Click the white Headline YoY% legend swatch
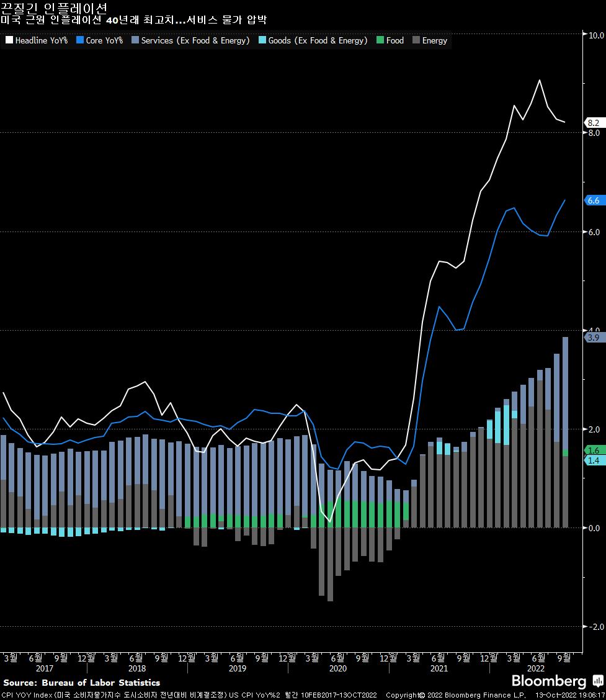The height and width of the screenshot is (700, 606). pyautogui.click(x=9, y=40)
